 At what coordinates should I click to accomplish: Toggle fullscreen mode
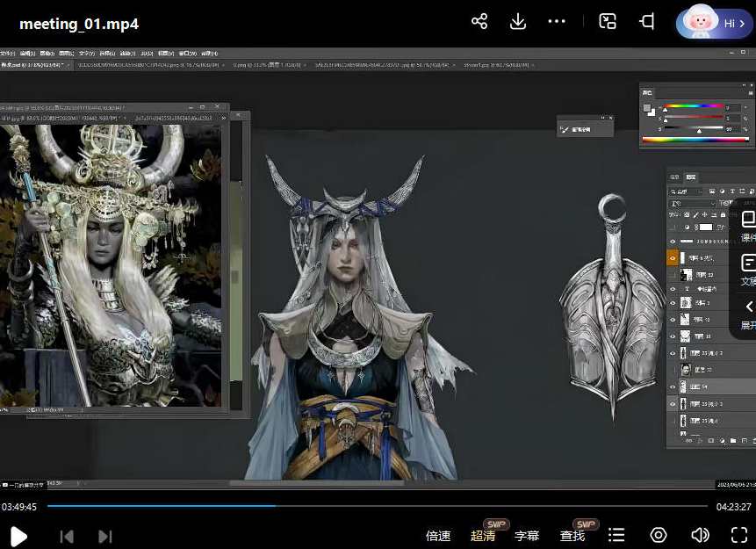739,535
